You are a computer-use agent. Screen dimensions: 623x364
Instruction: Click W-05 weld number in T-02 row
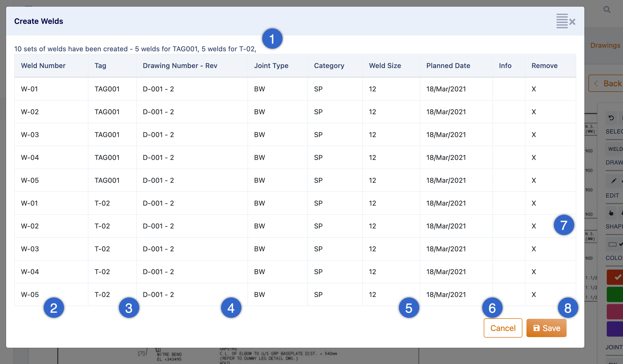pyautogui.click(x=30, y=295)
